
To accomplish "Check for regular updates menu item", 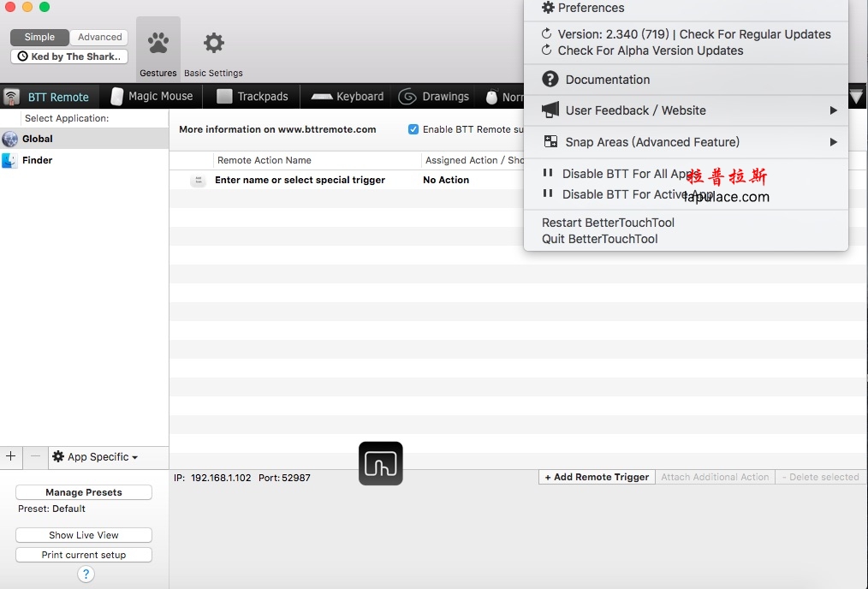I will [686, 33].
